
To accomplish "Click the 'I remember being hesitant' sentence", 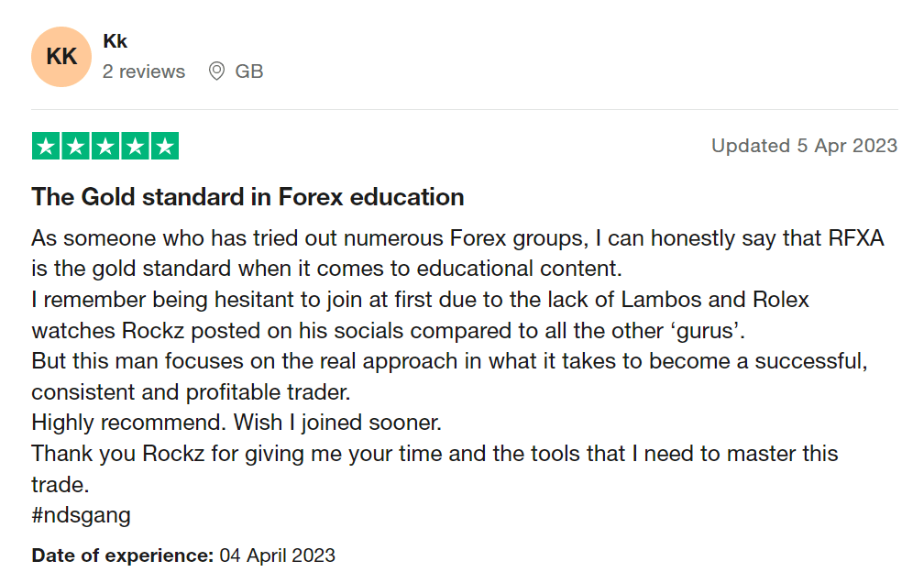I will tap(420, 300).
